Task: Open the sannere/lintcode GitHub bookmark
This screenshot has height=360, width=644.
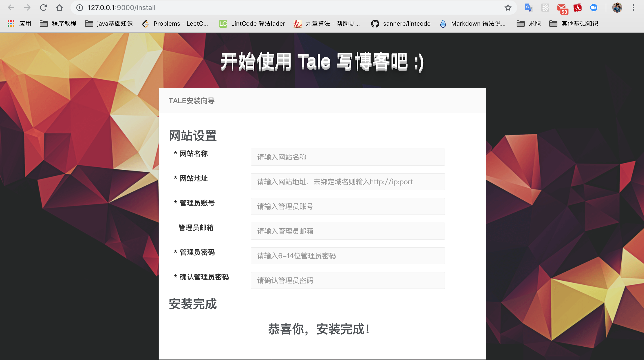Action: coord(401,23)
